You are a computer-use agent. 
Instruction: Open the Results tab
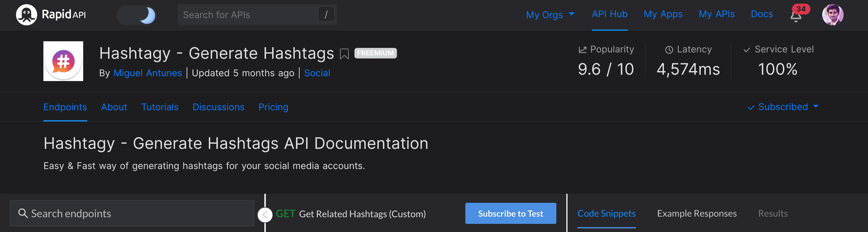773,213
